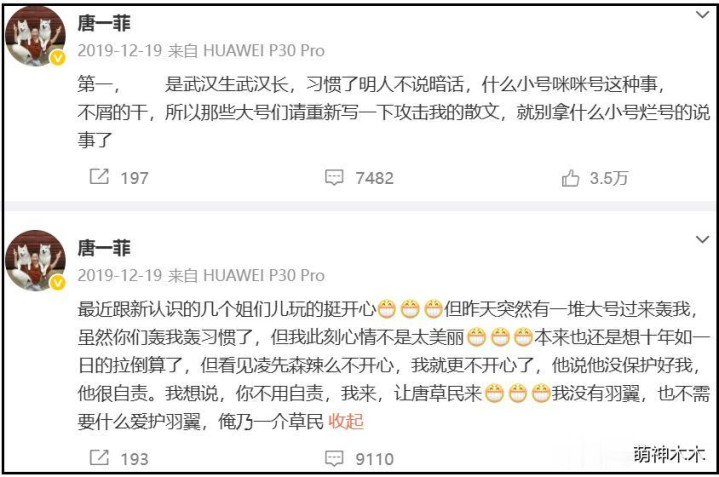719x477 pixels.
Task: Open comments icon on second post
Action: coord(334,459)
